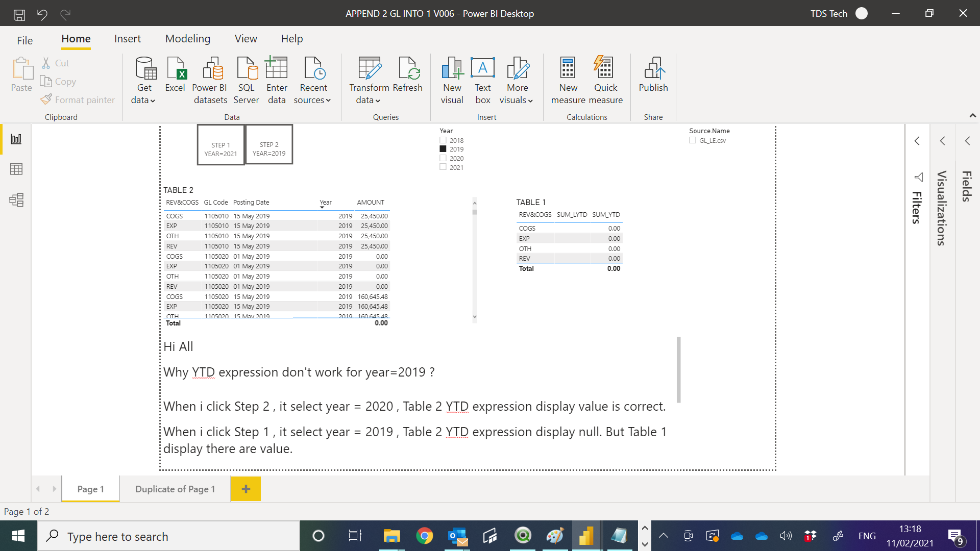The height and width of the screenshot is (551, 980).
Task: Expand the Filters pane chevron
Action: 917,141
